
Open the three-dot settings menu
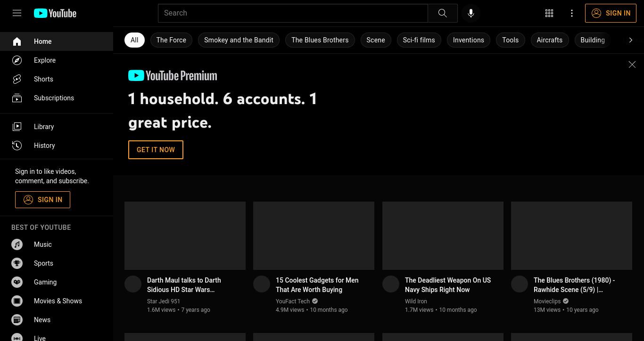pos(572,13)
